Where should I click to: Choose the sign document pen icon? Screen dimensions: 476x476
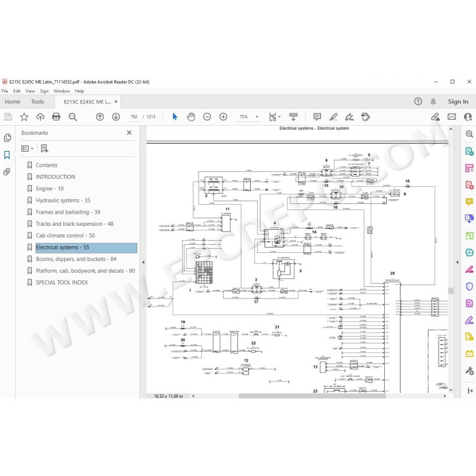click(350, 117)
